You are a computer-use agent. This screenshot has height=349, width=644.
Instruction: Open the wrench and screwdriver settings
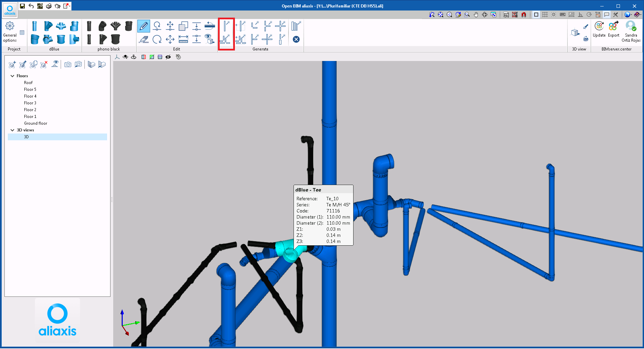click(616, 15)
